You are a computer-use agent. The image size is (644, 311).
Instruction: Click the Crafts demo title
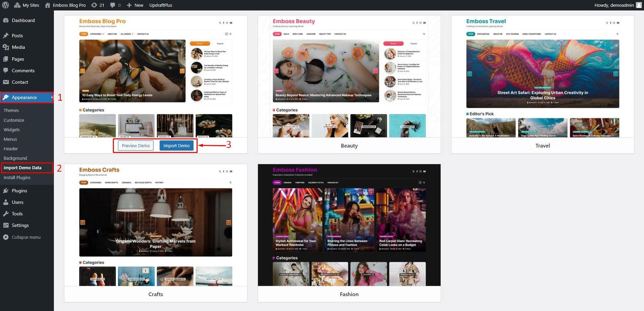[156, 294]
